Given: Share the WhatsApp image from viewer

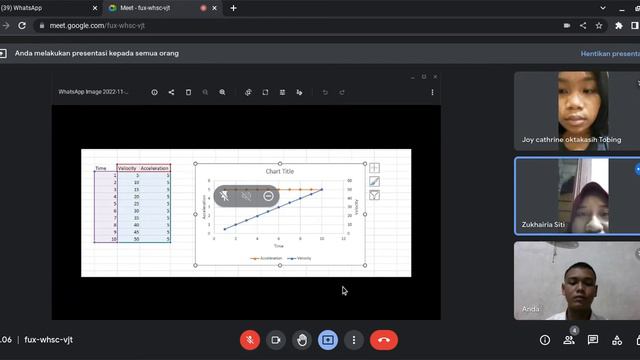Looking at the screenshot, I should point(171,92).
